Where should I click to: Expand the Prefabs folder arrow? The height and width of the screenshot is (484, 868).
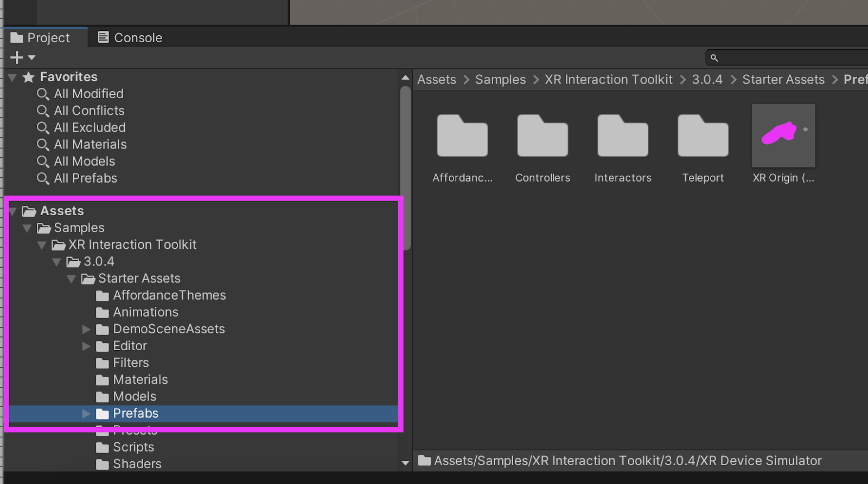86,414
